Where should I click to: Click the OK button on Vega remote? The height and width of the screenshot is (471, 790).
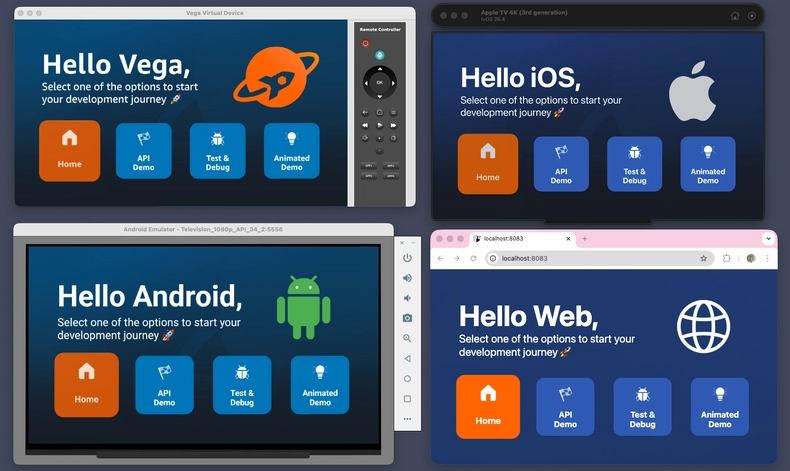click(380, 83)
